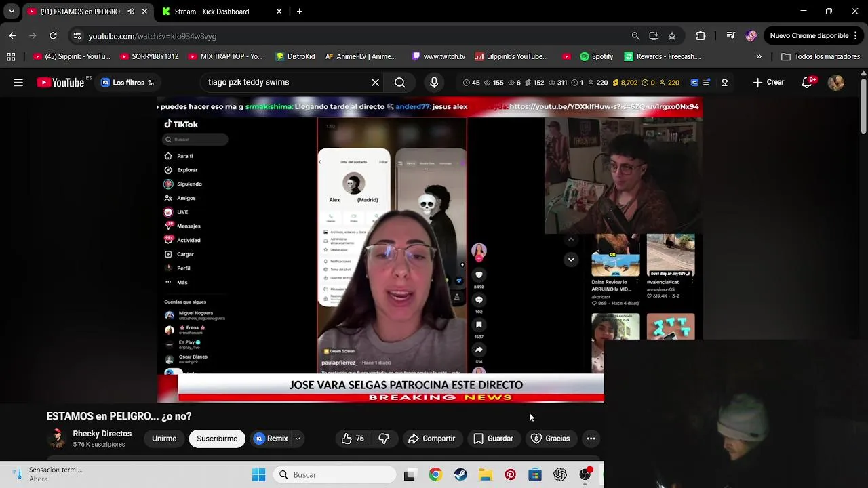868x488 pixels.
Task: Send Gracias super thanks
Action: 551,439
